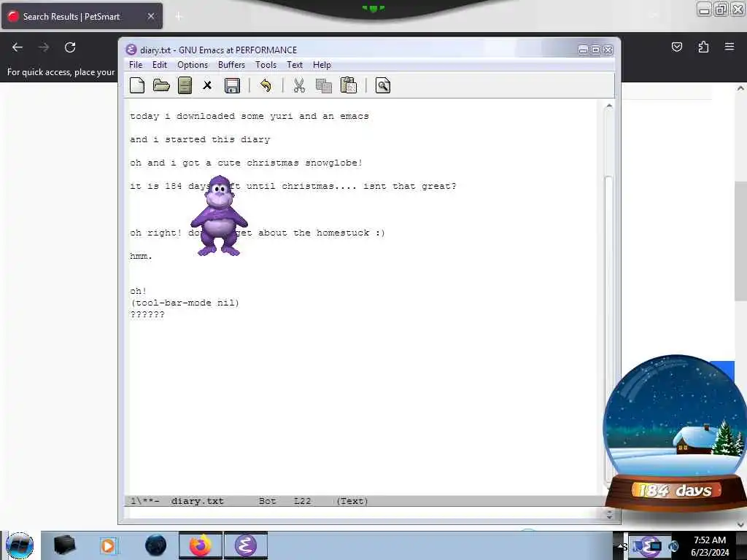Close the PetSmart browser tab
Screen dimensions: 747x560
(151, 16)
